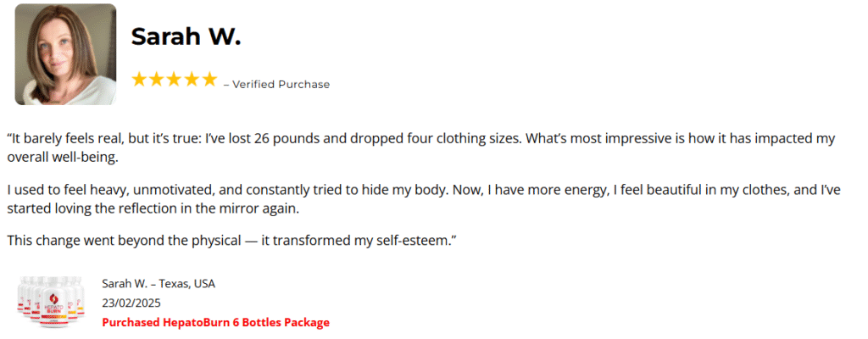Click the 'Sarah W.' reviewer name heading
868x339 pixels.
point(186,36)
